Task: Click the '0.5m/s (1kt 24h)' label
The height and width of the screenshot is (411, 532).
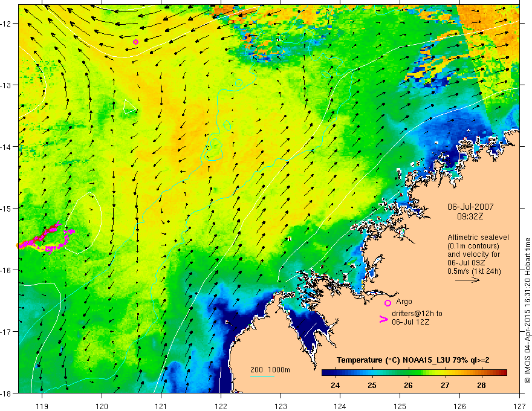Action: (x=474, y=271)
